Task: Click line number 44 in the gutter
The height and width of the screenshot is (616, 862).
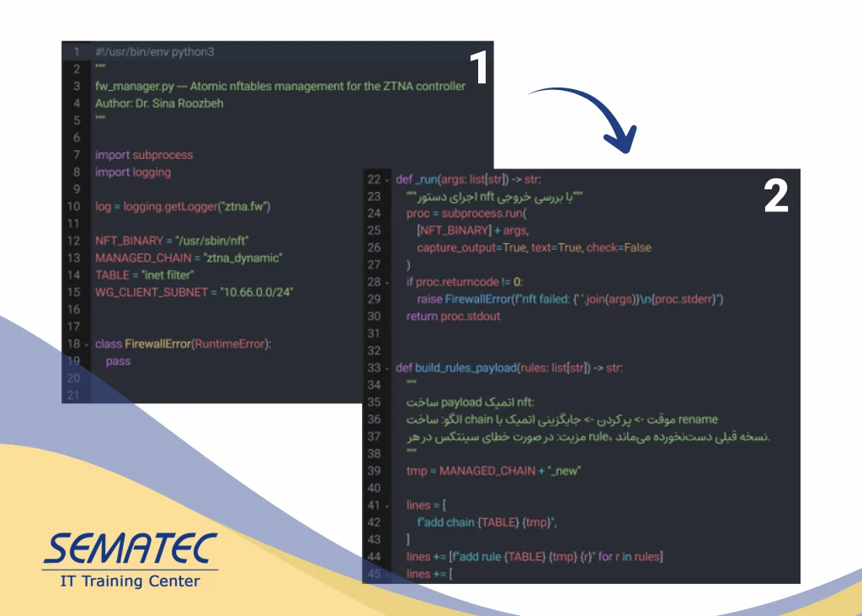Action: (374, 556)
